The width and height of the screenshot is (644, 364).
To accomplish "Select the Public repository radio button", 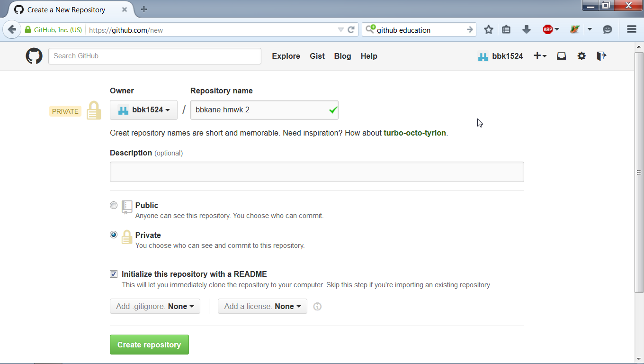I will point(114,205).
